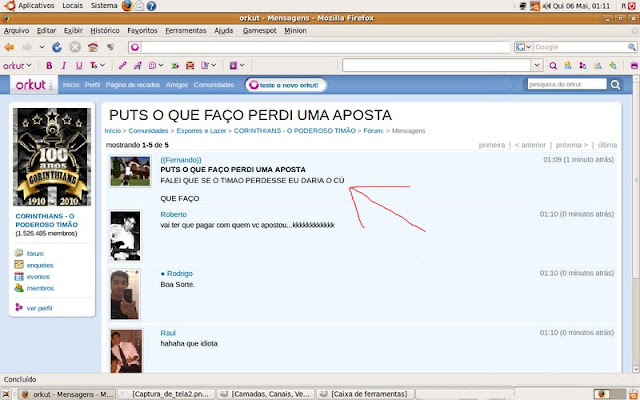
Task: Expand the orkut toolbar search field dropdown
Action: coord(537,65)
